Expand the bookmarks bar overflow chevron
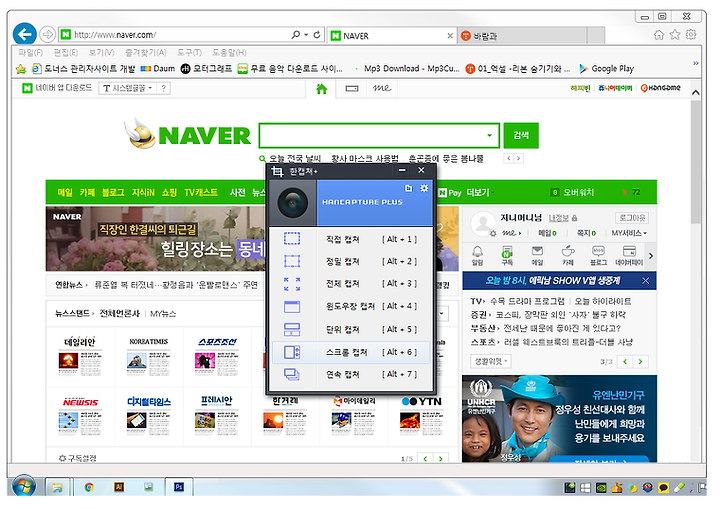The image size is (720, 509). click(696, 63)
